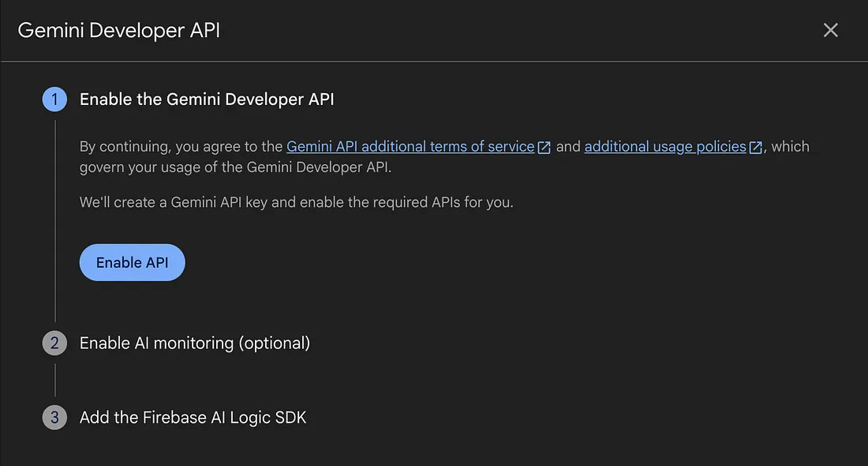868x466 pixels.
Task: Click the Gemini Developer API dialog title
Action: (119, 30)
